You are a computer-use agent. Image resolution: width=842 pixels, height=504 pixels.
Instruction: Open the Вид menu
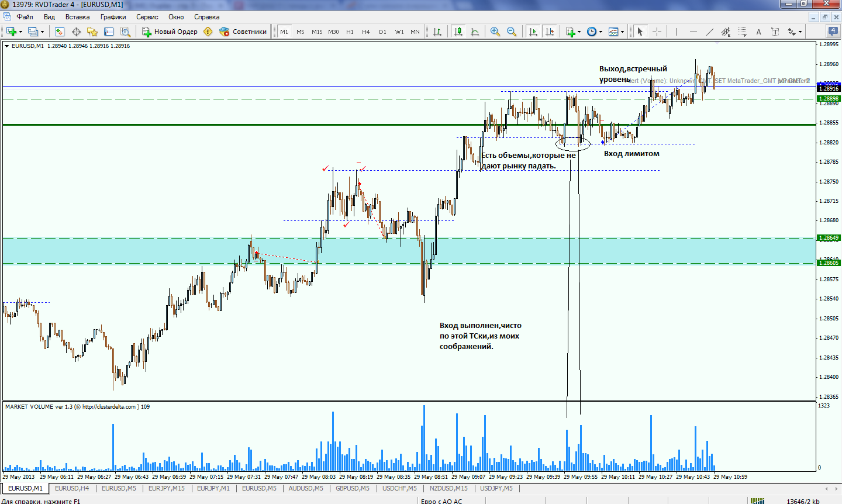50,17
